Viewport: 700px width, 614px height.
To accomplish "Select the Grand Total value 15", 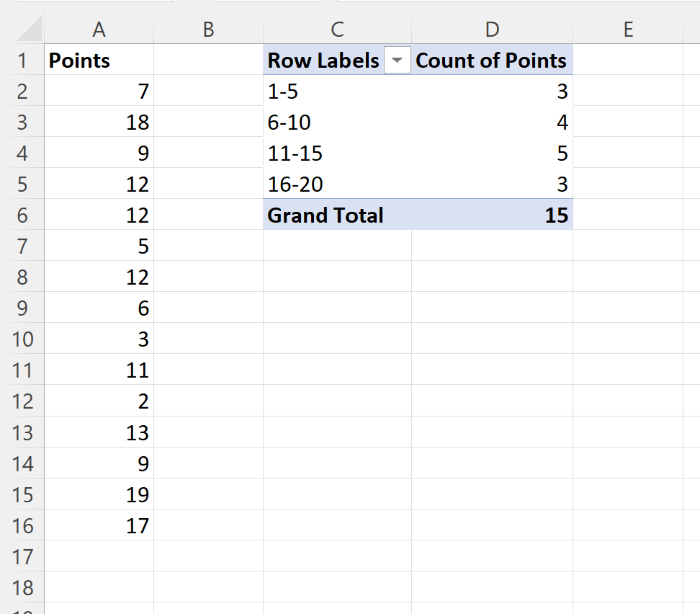I will pyautogui.click(x=492, y=215).
